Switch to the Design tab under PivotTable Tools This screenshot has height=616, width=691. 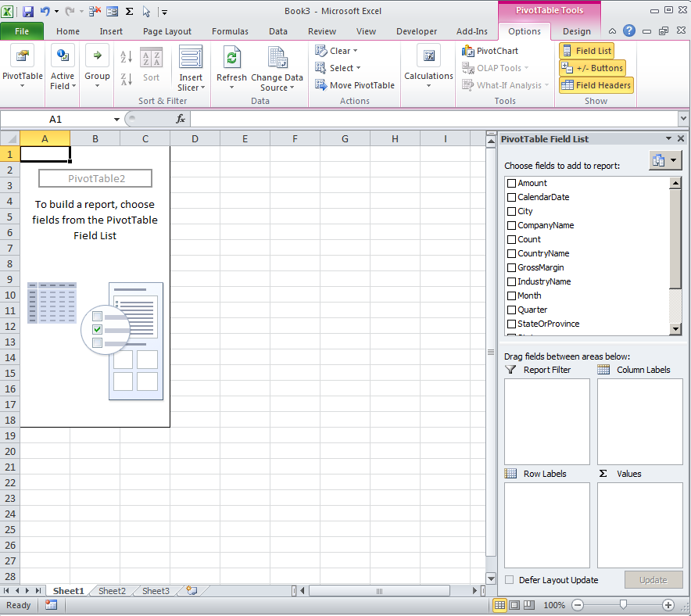[576, 31]
